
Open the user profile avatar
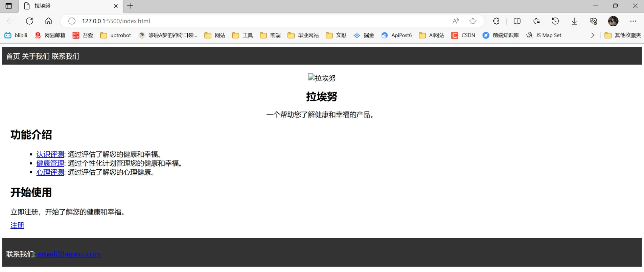point(613,21)
